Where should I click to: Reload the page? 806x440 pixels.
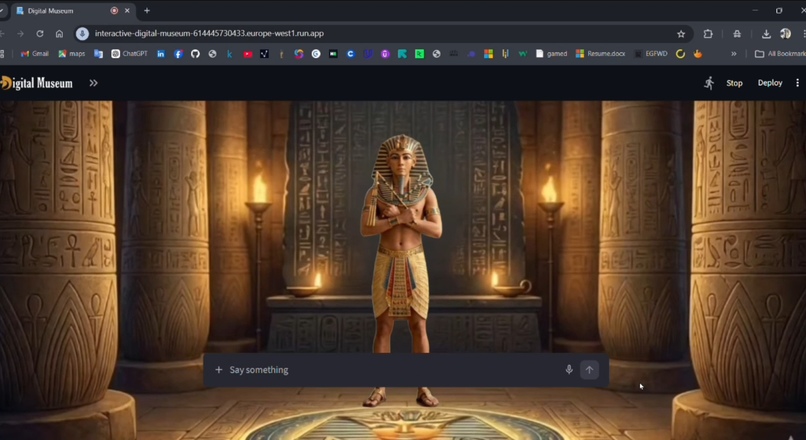pyautogui.click(x=40, y=33)
